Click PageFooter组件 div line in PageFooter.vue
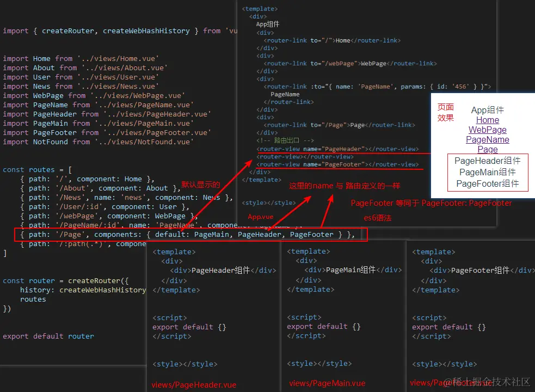The image size is (535, 392). (x=482, y=271)
